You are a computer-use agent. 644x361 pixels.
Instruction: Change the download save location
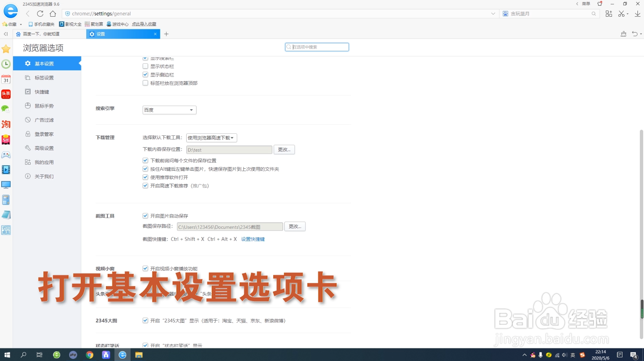[x=284, y=150]
